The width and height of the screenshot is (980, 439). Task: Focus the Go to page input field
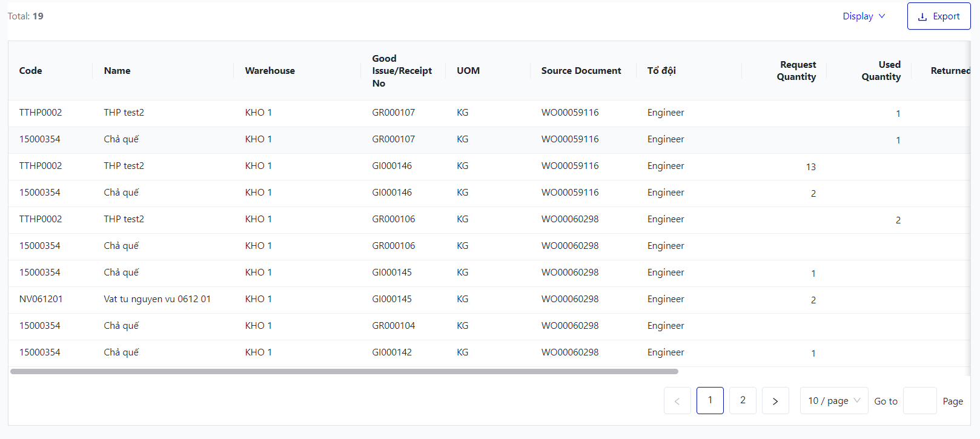pyautogui.click(x=919, y=401)
